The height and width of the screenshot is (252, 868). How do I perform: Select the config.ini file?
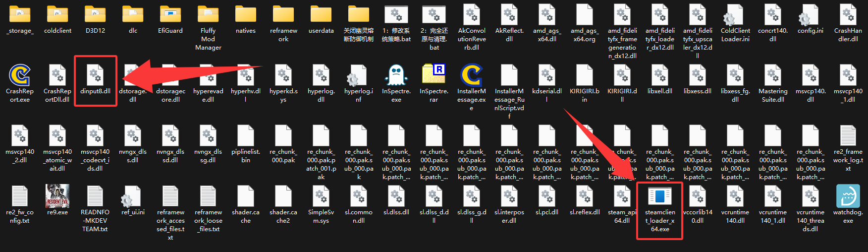(x=810, y=15)
